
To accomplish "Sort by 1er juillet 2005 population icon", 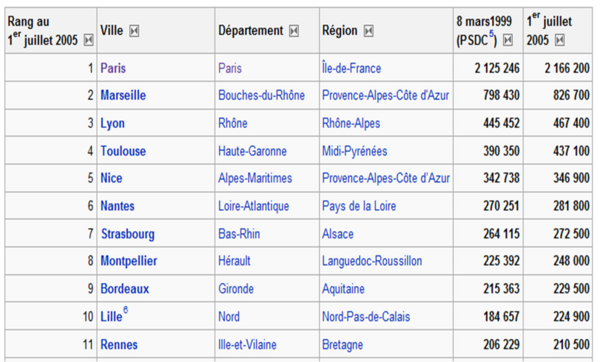I will 560,40.
